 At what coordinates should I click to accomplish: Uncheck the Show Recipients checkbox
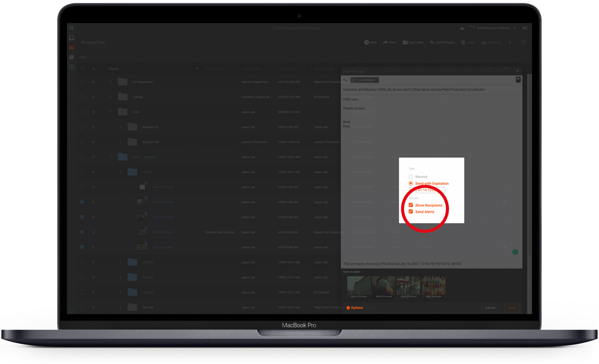pos(411,205)
